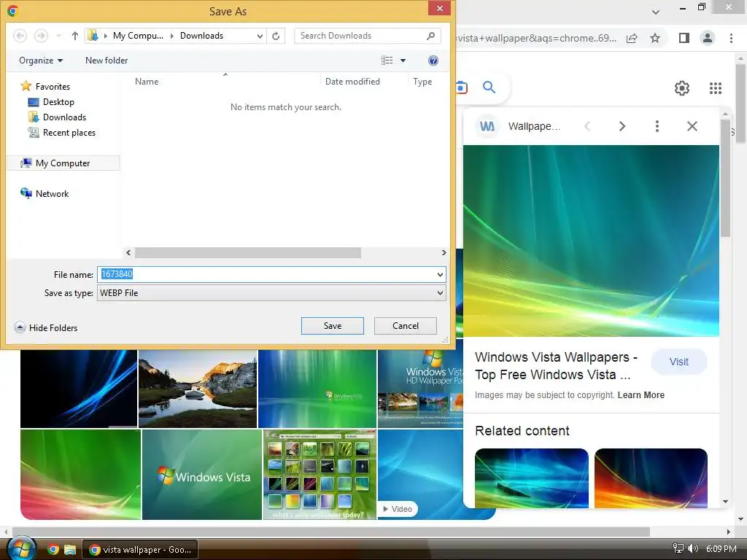Click the blue Google search magnifier

(x=489, y=87)
